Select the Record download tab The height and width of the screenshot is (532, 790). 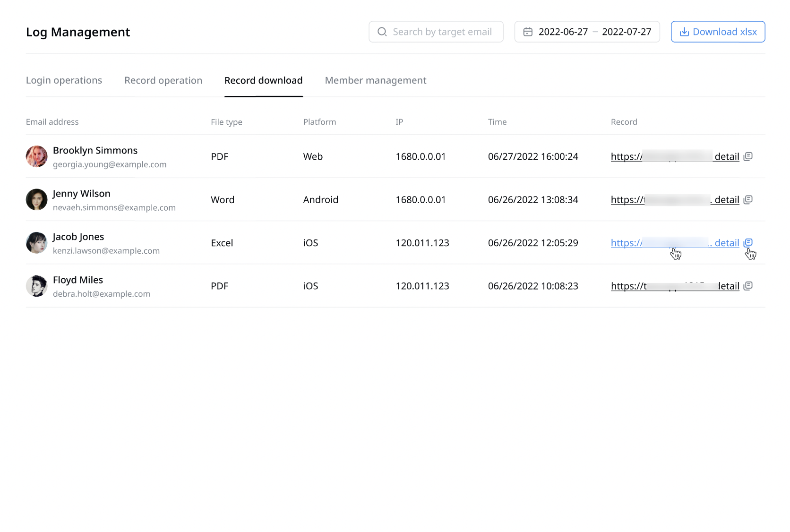tap(264, 80)
